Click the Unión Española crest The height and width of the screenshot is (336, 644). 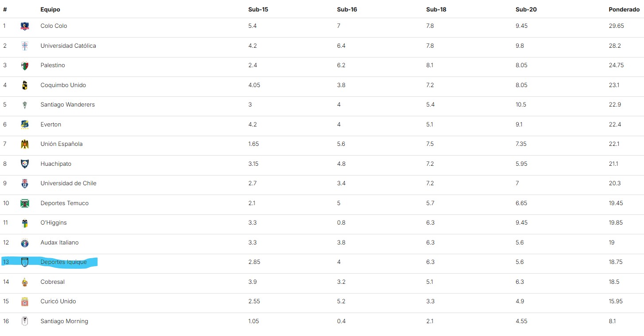pos(25,144)
